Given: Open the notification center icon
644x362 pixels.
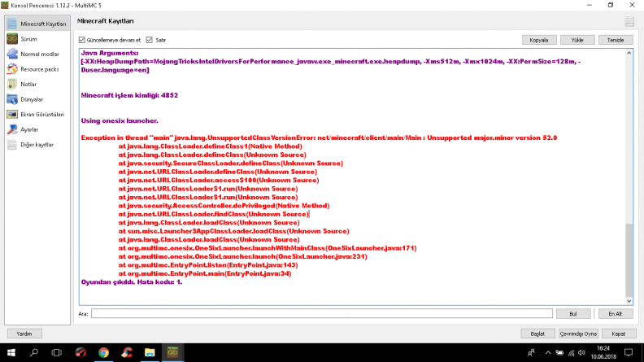Looking at the screenshot, I should 629,352.
